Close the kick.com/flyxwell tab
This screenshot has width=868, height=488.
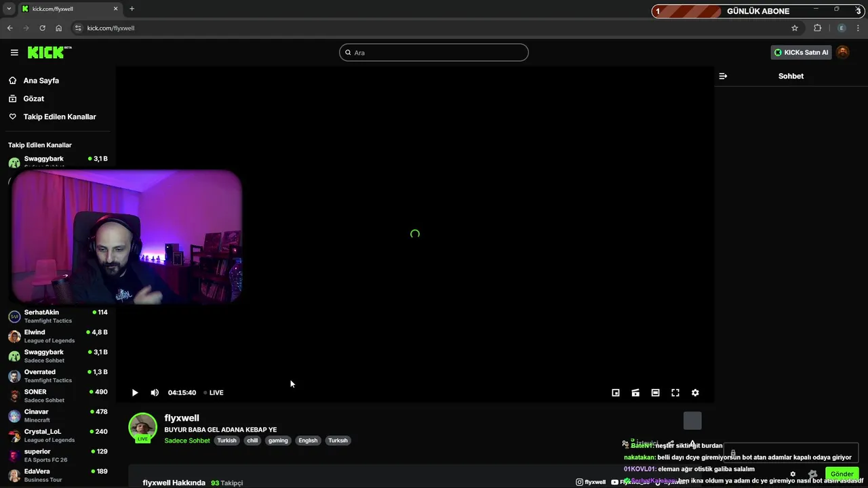point(115,9)
